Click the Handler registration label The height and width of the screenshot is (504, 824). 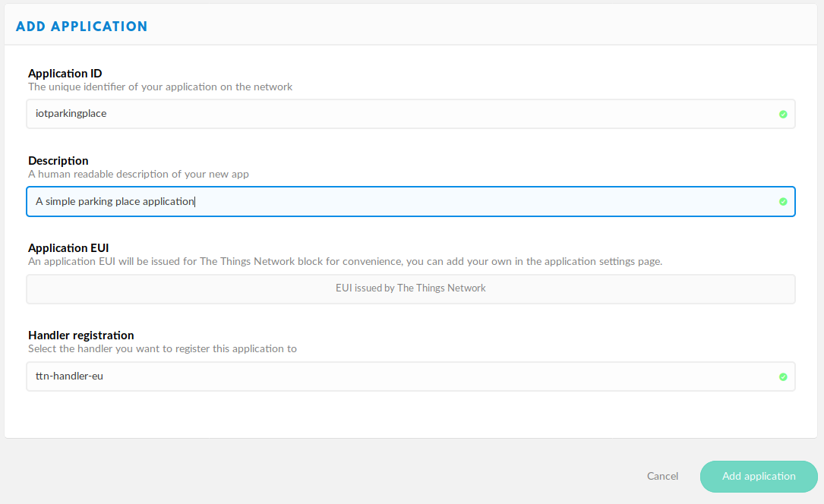coord(81,335)
